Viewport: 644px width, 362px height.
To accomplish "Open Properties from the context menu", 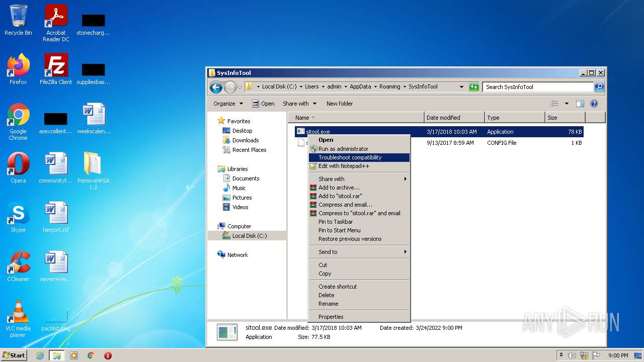I will [x=359, y=317].
